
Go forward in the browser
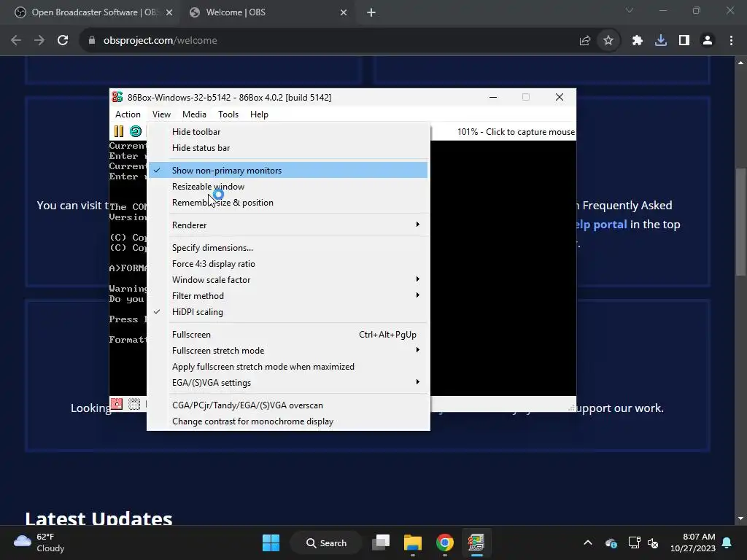39,41
